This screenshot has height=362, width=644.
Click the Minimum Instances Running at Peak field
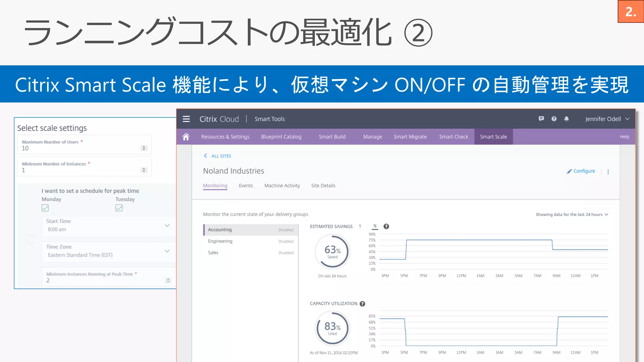point(108,277)
